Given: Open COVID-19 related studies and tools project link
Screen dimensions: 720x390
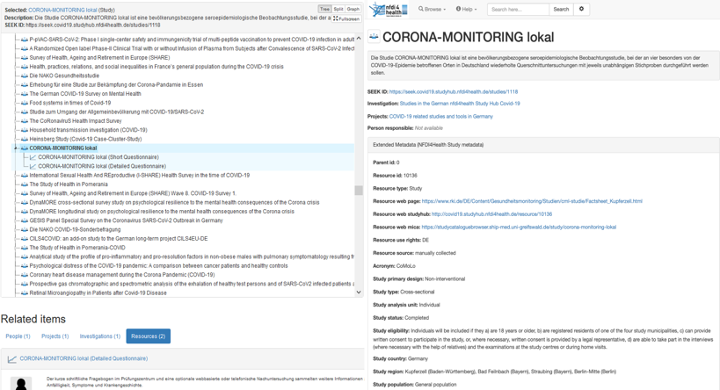Looking at the screenshot, I should pyautogui.click(x=441, y=117).
